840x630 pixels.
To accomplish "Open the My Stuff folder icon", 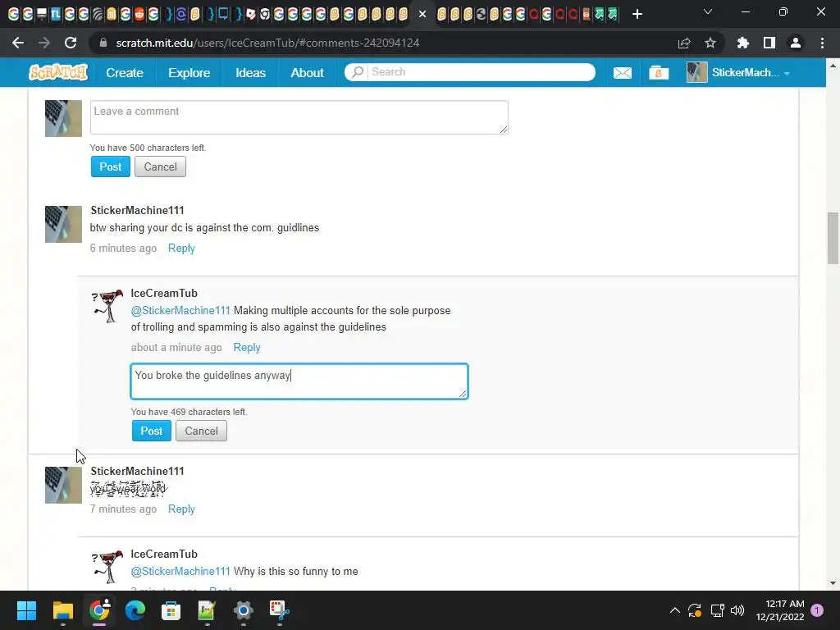I will 659,73.
